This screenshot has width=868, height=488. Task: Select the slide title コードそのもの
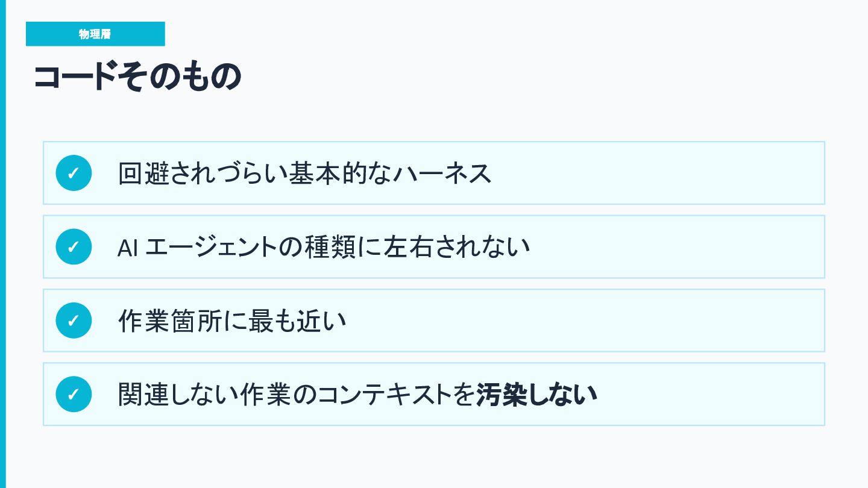(138, 77)
